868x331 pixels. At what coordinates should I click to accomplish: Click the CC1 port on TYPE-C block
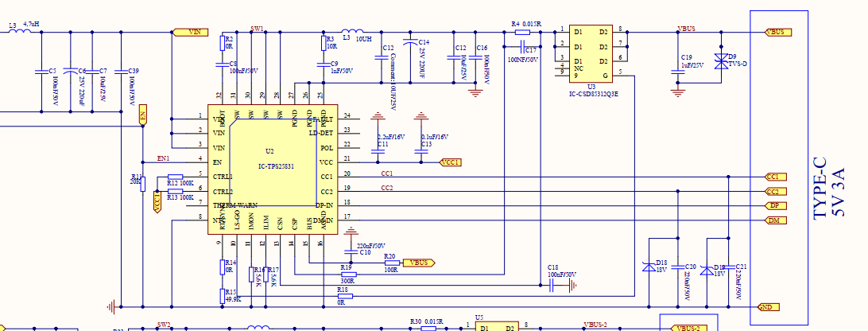click(774, 177)
